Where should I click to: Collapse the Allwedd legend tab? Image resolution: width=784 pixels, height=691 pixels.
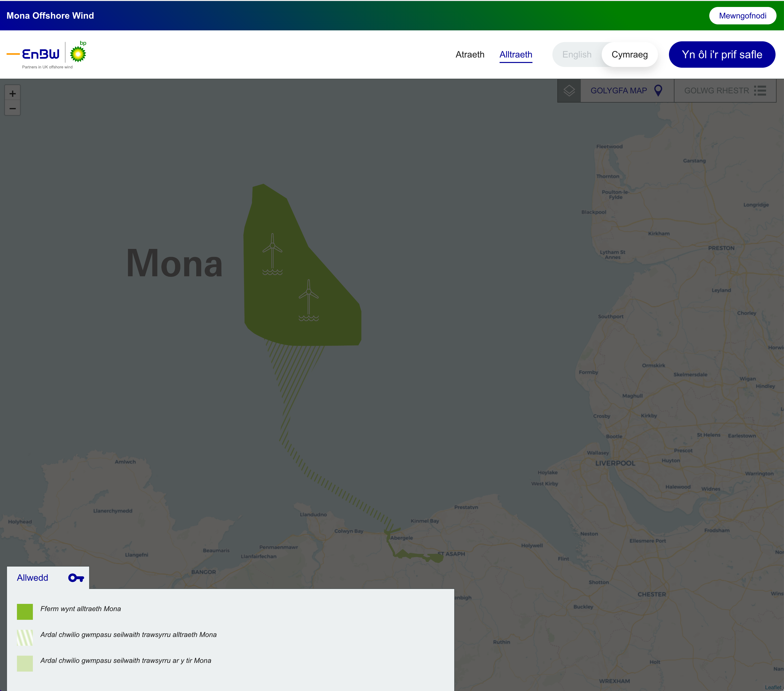[48, 577]
